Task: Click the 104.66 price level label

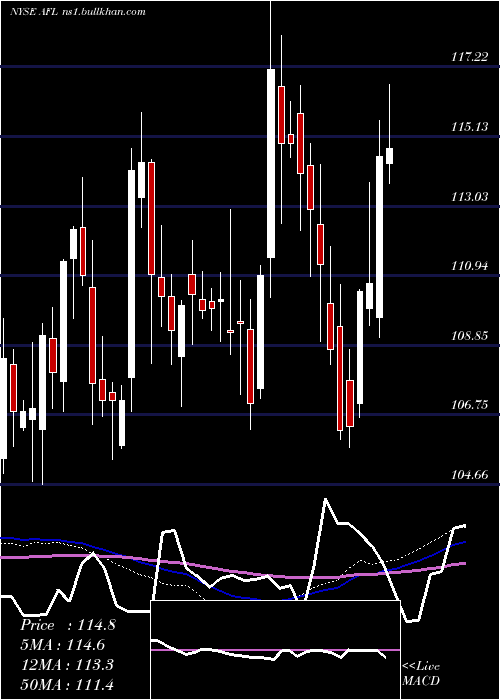Action: coord(469,475)
